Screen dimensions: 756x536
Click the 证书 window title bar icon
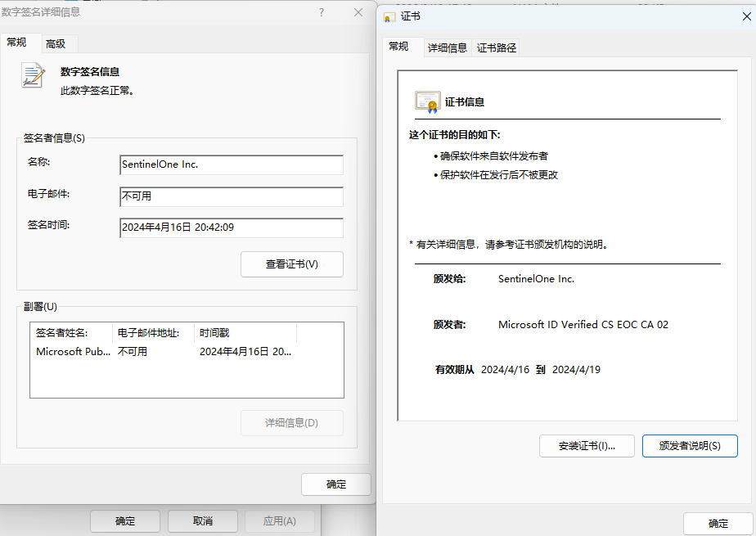pyautogui.click(x=389, y=17)
